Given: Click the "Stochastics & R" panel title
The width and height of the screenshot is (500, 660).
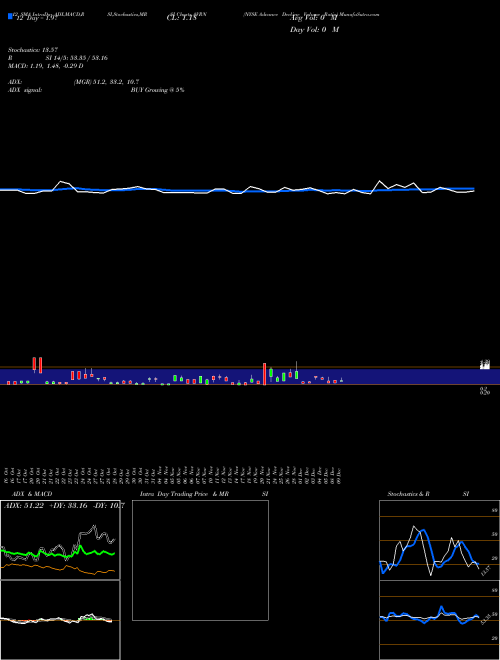Looking at the screenshot, I should [x=408, y=494].
